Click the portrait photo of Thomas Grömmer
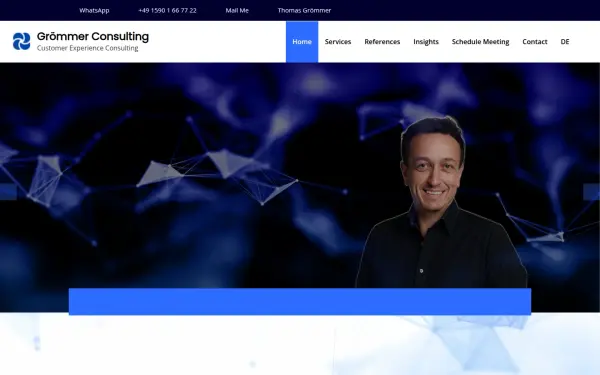Image resolution: width=600 pixels, height=375 pixels. pyautogui.click(x=441, y=202)
